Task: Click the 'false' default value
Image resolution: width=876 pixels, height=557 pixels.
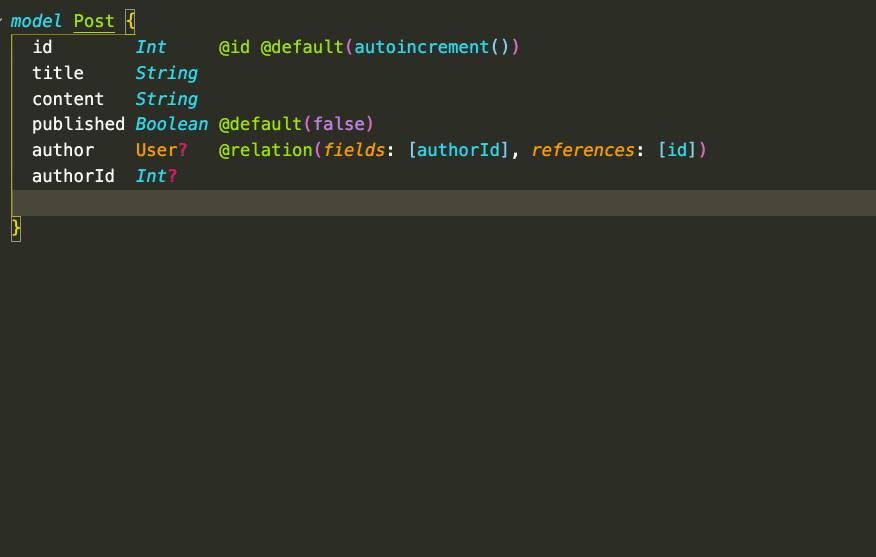Action: pyautogui.click(x=338, y=124)
